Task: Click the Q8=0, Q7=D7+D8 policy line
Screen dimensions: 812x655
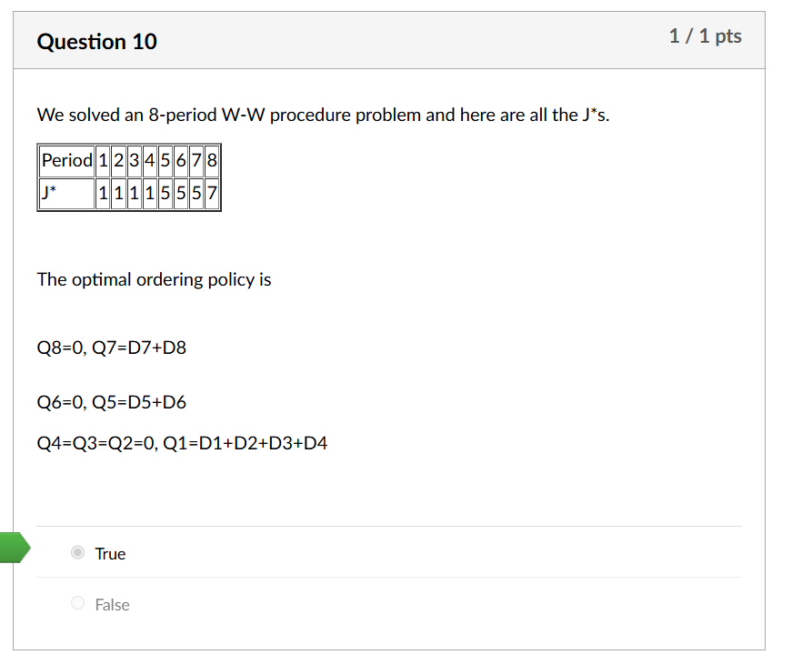Action: coord(111,347)
